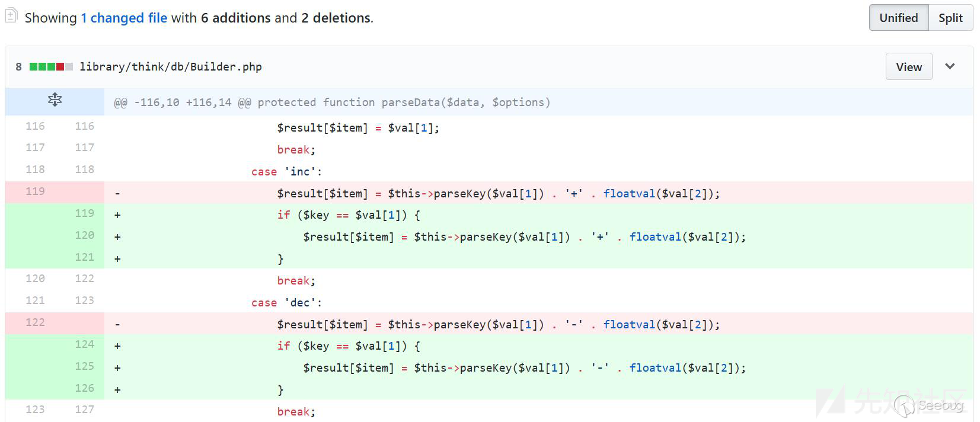Viewport: 980px width, 422px height.
Task: Click the diffstat colored blocks indicator
Action: point(51,67)
